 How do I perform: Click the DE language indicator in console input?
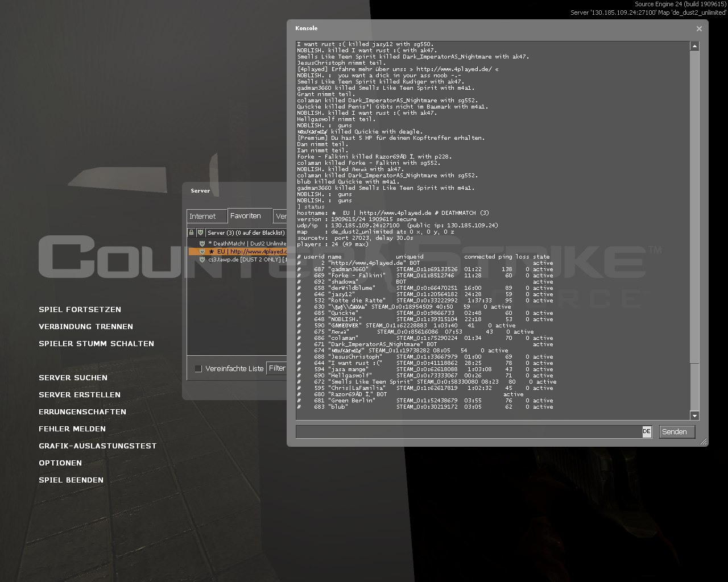tap(647, 431)
